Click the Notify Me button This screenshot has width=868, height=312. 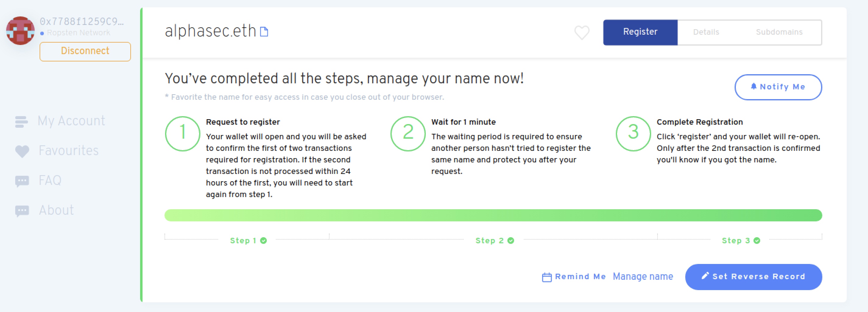tap(778, 87)
